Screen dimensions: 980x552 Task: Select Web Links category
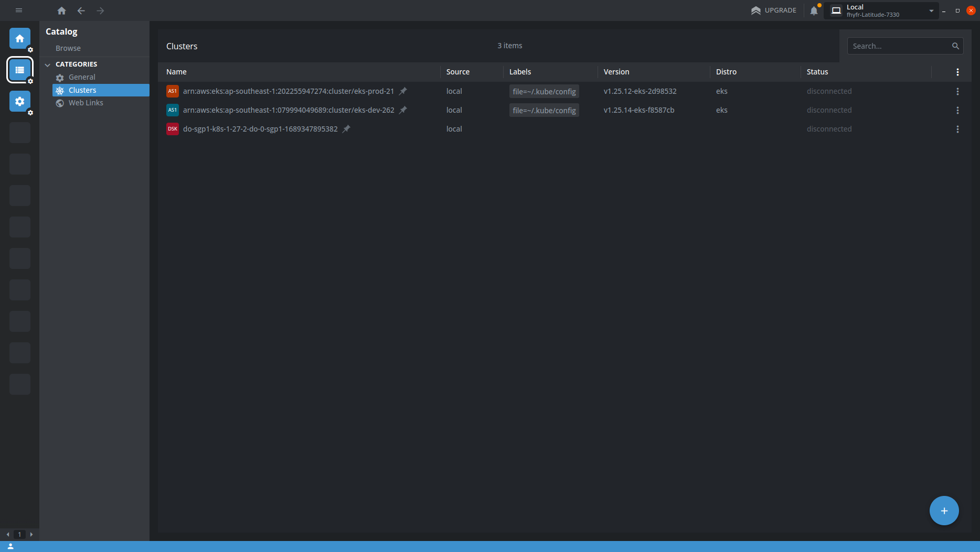[86, 103]
